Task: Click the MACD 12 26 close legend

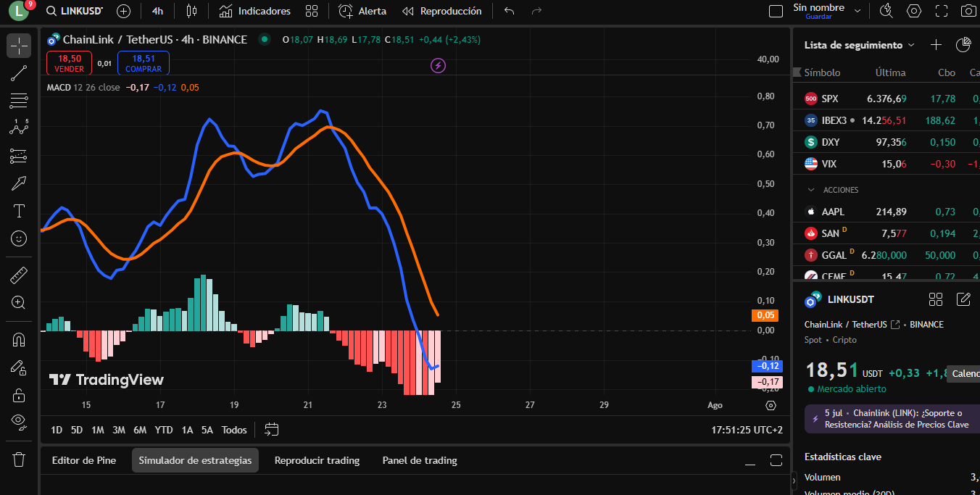Action: pos(83,88)
